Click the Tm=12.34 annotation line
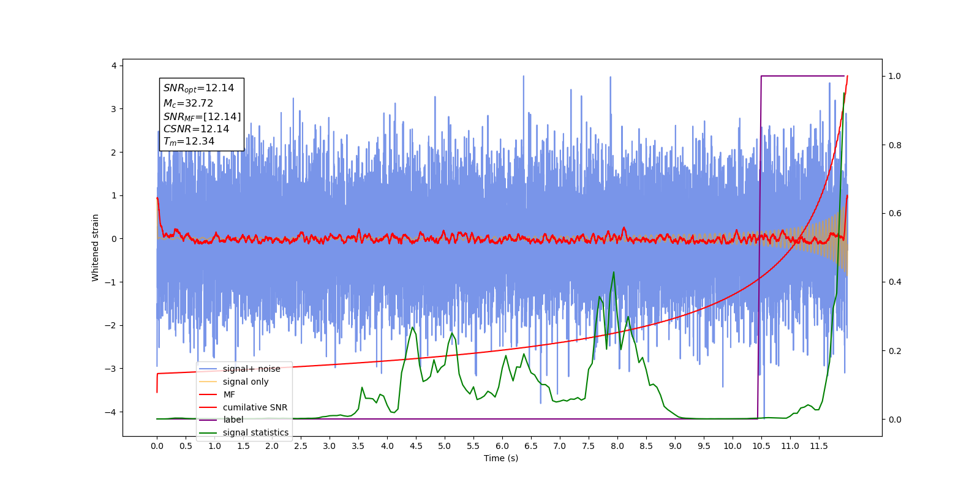 click(189, 141)
